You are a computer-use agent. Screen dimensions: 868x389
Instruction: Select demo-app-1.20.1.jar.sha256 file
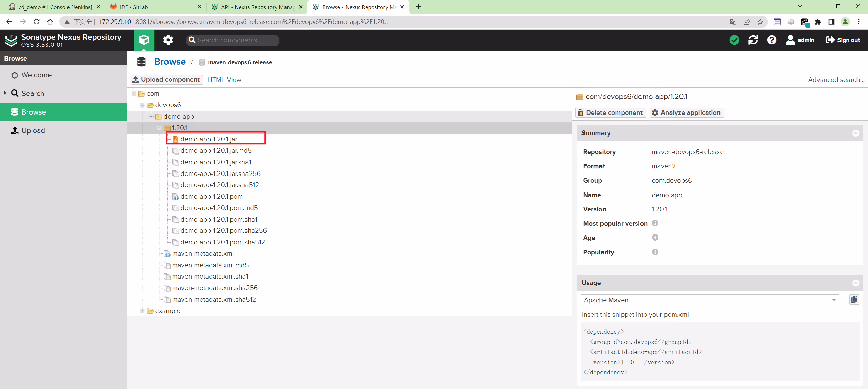pos(220,174)
